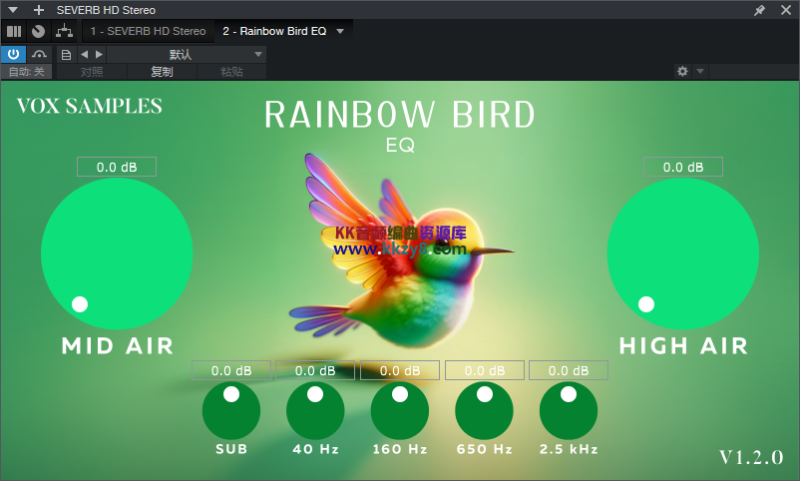Toggle the 自动: 关 automation button
Screen dimensions: 800x481
pos(27,72)
